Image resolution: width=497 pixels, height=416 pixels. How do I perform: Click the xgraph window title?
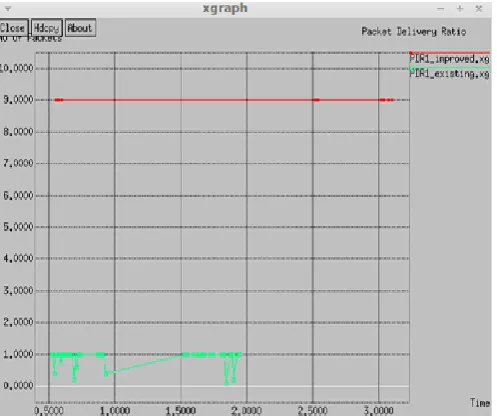(225, 8)
